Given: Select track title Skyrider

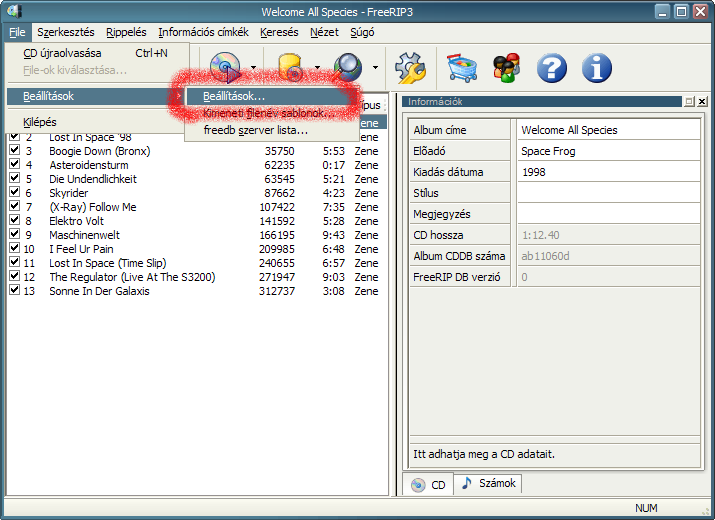Looking at the screenshot, I should 68,193.
